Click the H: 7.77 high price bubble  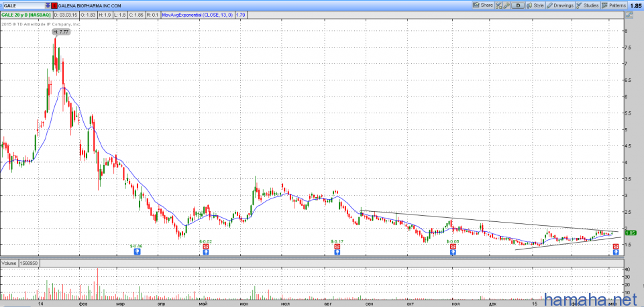coord(60,32)
